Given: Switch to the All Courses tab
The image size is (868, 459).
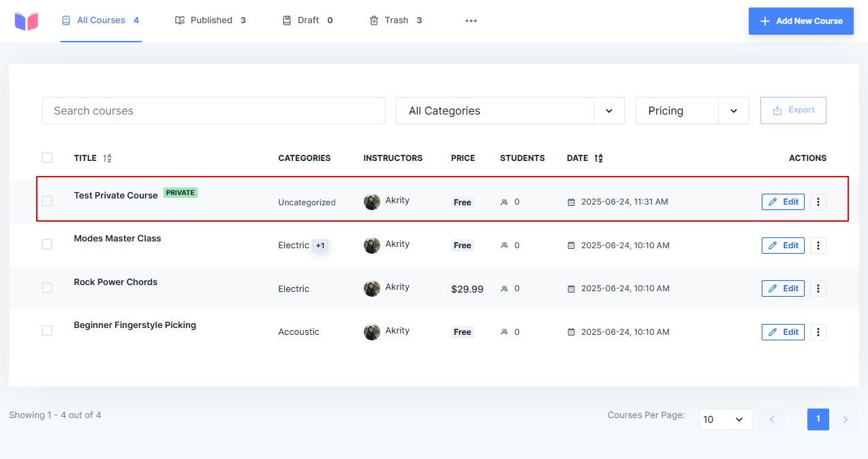Looking at the screenshot, I should coord(101,20).
